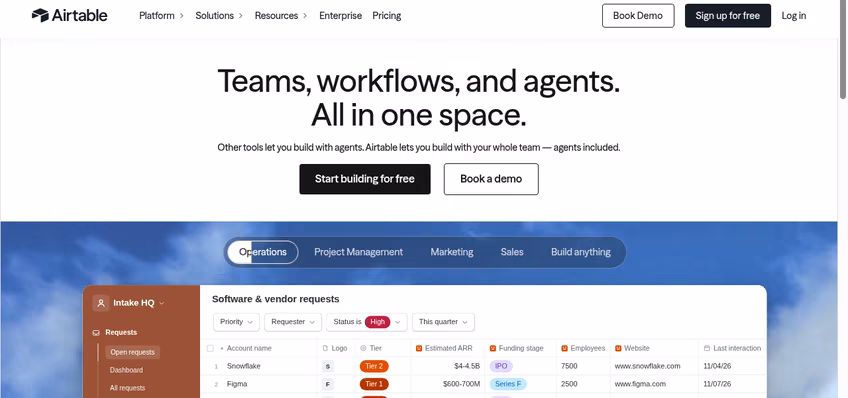Click the $600-700M estimated ARR cell
This screenshot has height=398, width=848.
pyautogui.click(x=460, y=384)
